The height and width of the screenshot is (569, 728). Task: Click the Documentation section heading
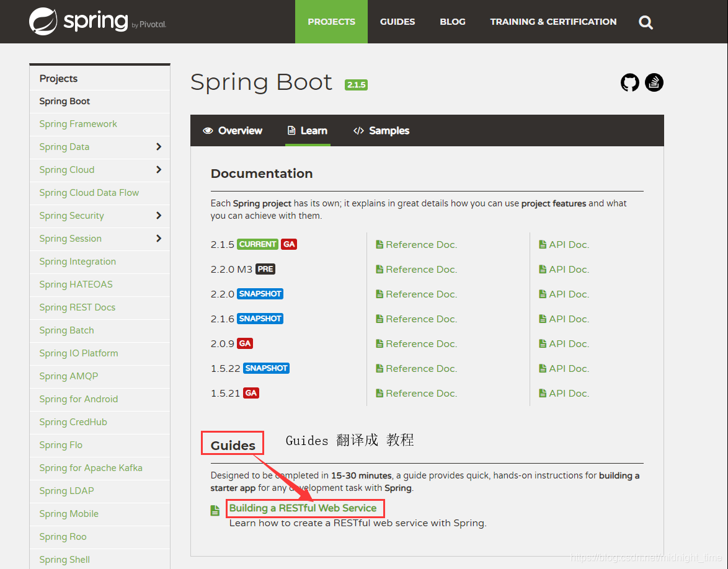[x=262, y=174]
